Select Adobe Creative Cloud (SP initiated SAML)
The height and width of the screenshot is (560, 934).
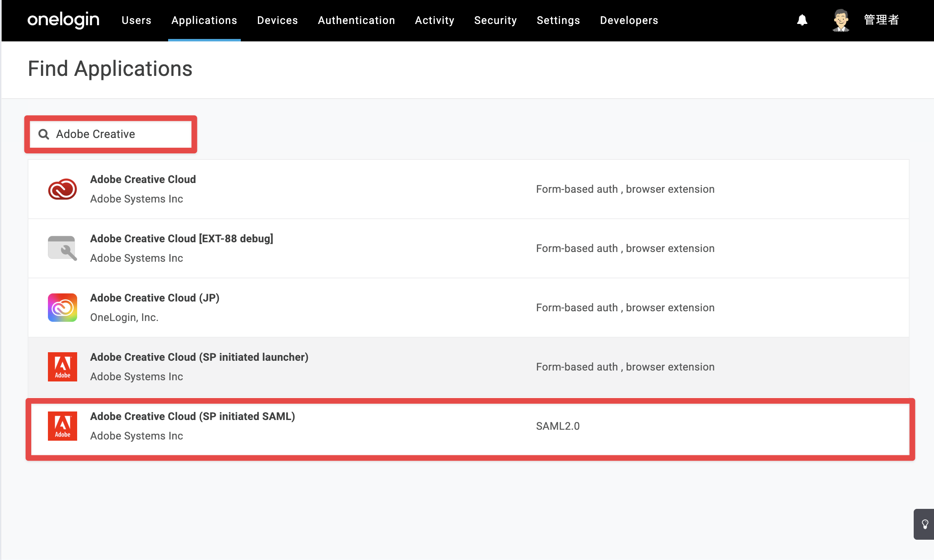point(469,426)
